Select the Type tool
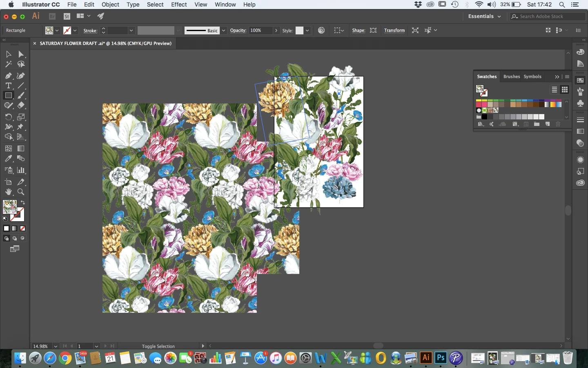The height and width of the screenshot is (368, 588). tap(8, 85)
